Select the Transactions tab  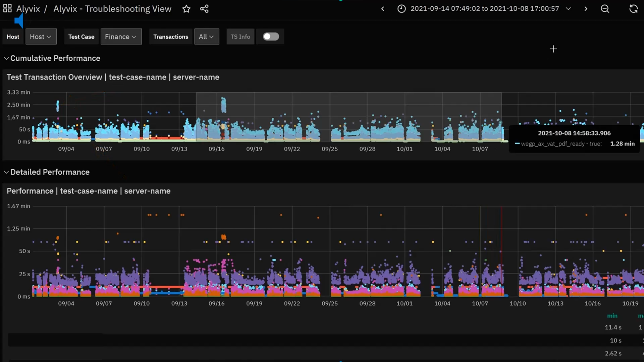pos(171,36)
